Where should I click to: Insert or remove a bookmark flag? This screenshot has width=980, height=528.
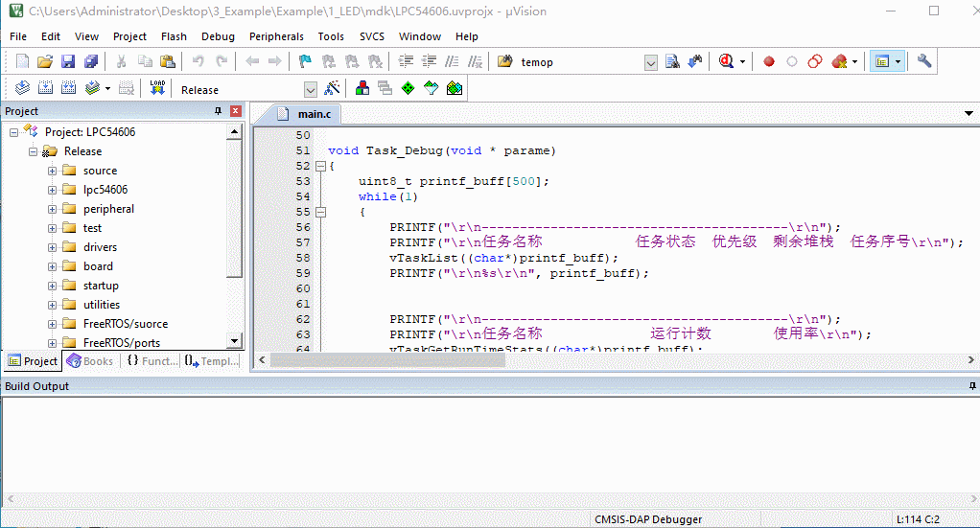point(305,61)
